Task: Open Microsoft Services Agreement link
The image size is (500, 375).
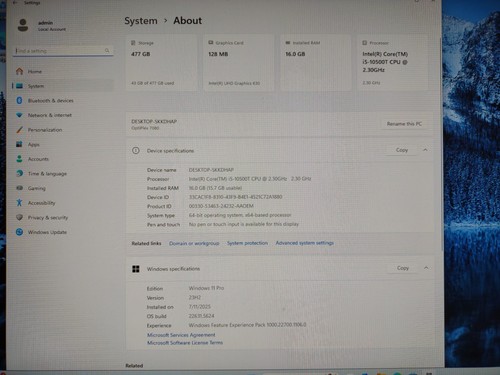Action: click(181, 335)
